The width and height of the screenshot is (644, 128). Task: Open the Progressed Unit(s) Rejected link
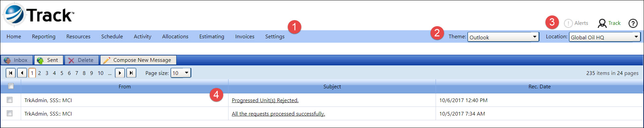(x=265, y=100)
